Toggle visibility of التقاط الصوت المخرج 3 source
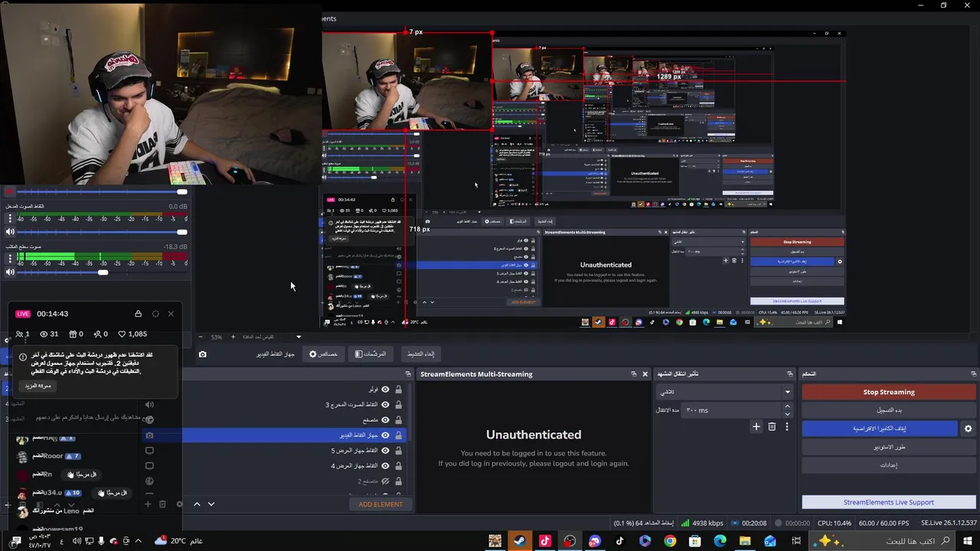The width and height of the screenshot is (980, 551). [385, 405]
